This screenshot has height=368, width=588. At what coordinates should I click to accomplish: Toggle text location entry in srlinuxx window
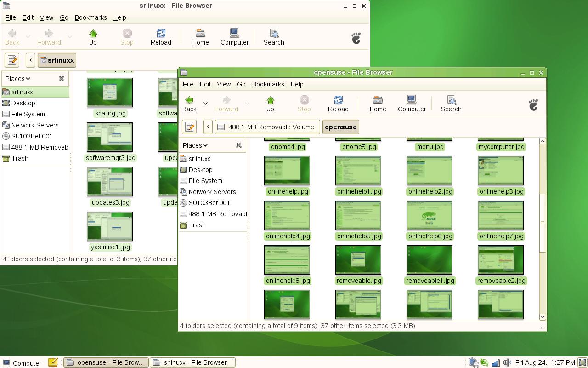pos(12,60)
